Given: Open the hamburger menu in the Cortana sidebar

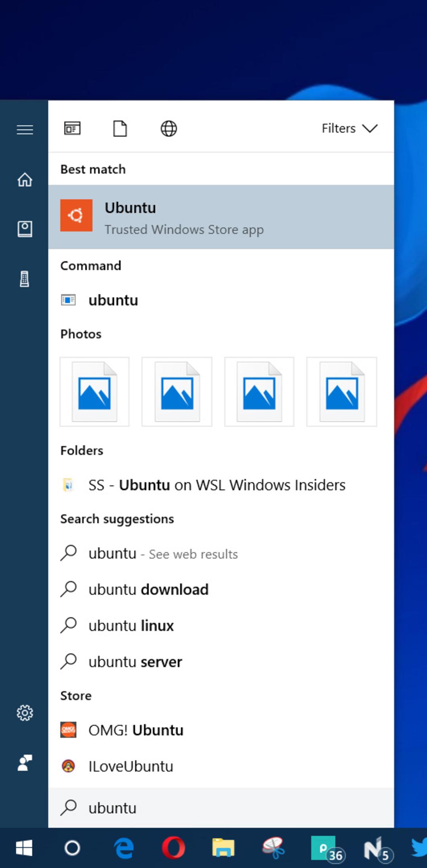Looking at the screenshot, I should (25, 129).
